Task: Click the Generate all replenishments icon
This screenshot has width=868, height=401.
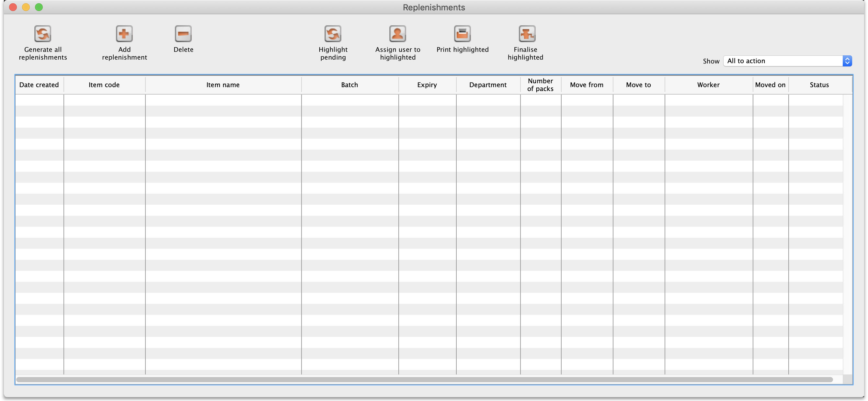Action: (x=43, y=34)
